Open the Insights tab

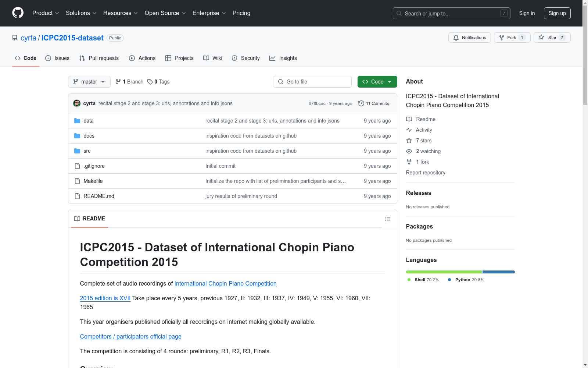point(283,58)
